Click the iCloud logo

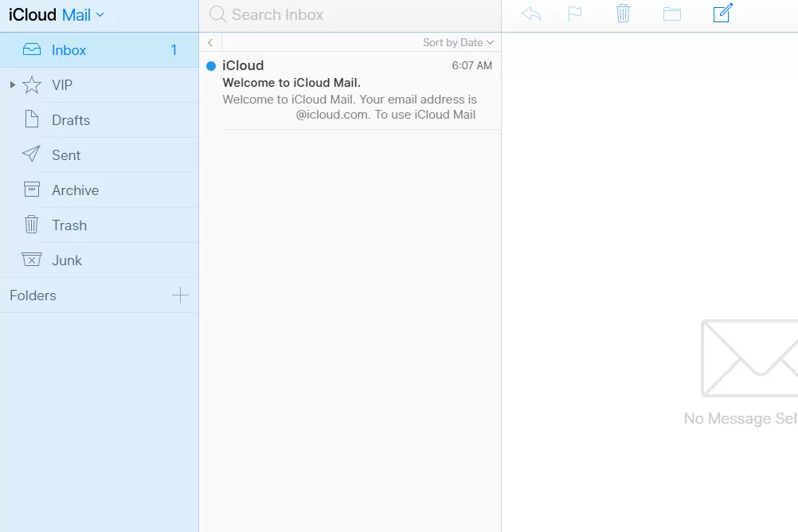tap(32, 14)
